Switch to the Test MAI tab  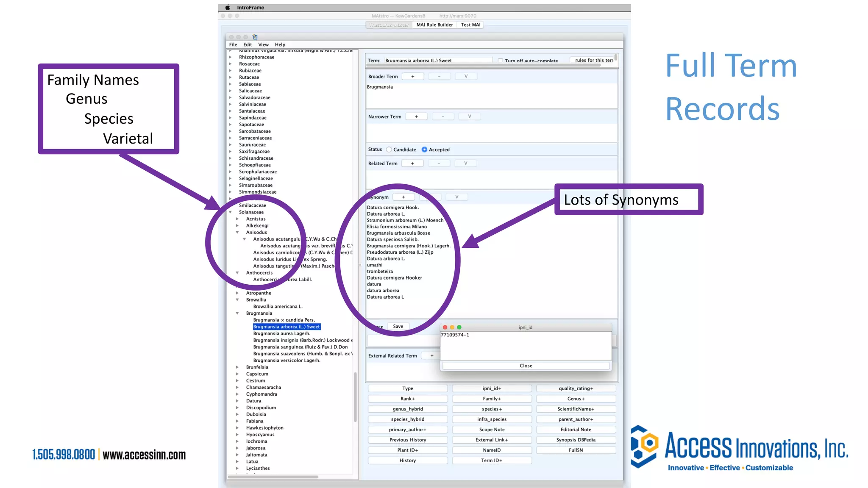pyautogui.click(x=470, y=25)
